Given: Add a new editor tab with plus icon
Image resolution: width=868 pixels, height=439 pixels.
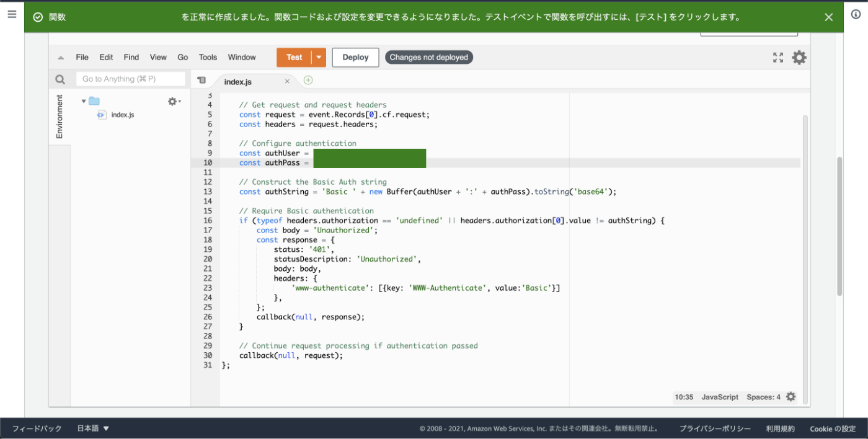Looking at the screenshot, I should (x=308, y=80).
